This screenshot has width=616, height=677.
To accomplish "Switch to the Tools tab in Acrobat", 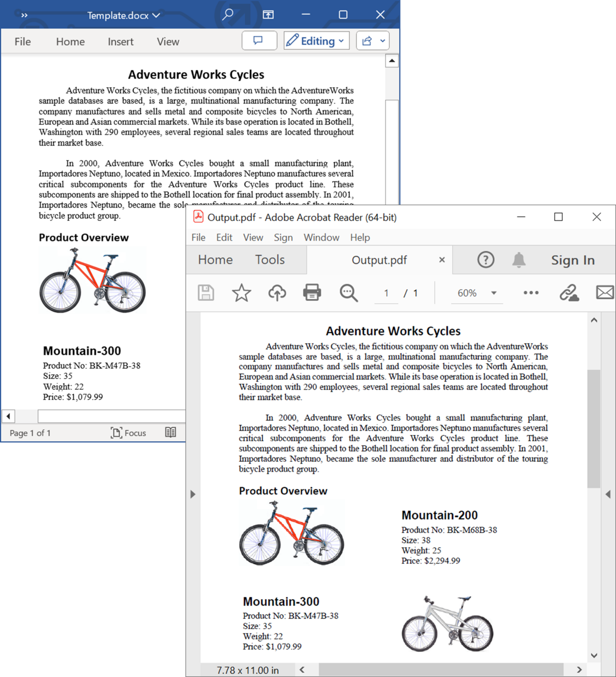I will coord(269,260).
